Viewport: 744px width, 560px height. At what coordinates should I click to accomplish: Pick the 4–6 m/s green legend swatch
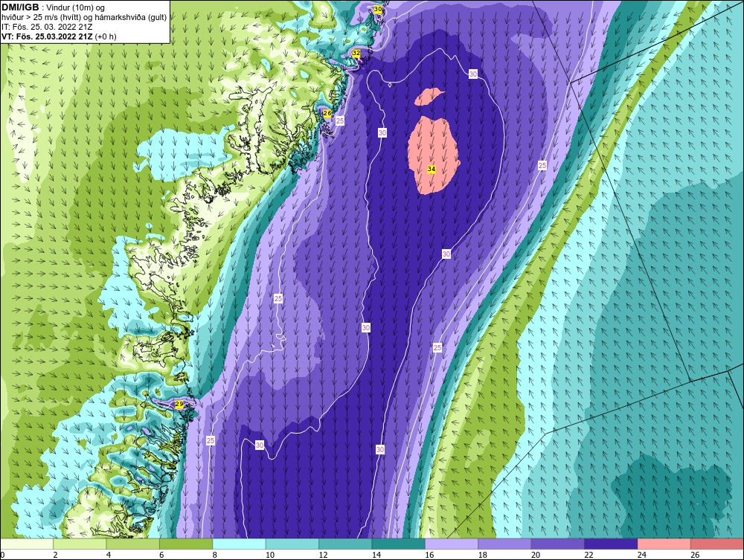point(133,544)
